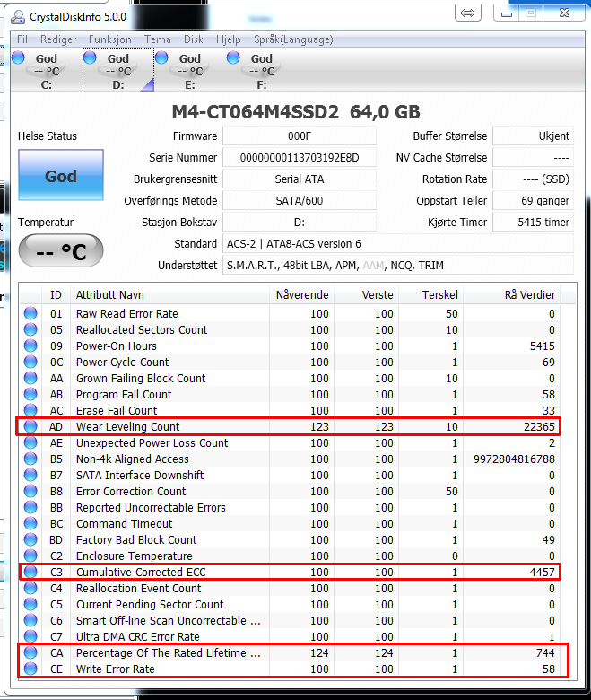Select the Reported Uncorrectable Errors row text
The image size is (591, 700).
pyautogui.click(x=151, y=507)
